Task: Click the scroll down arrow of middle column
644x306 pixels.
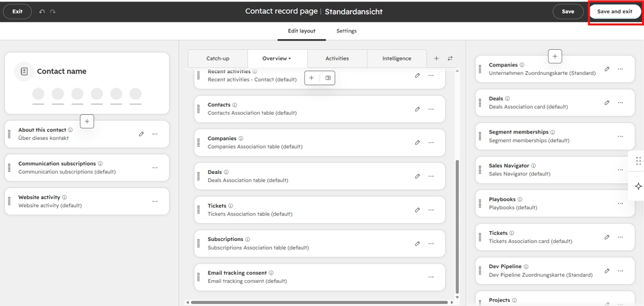Action: click(457, 297)
